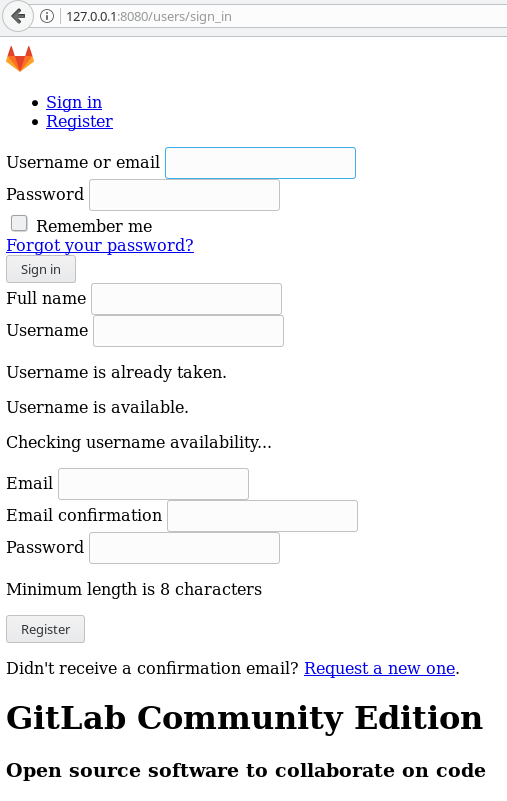Tick the Remember me checkbox
The width and height of the screenshot is (507, 801).
[19, 223]
